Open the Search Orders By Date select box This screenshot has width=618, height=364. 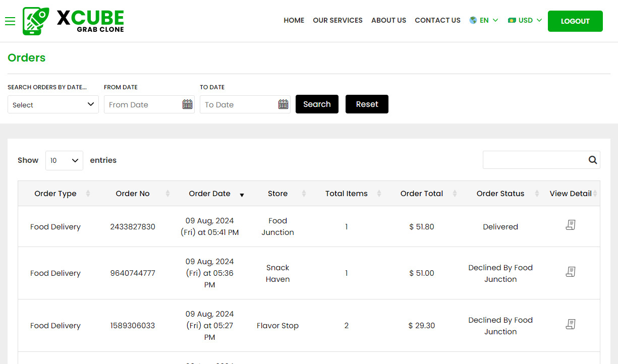(x=52, y=104)
